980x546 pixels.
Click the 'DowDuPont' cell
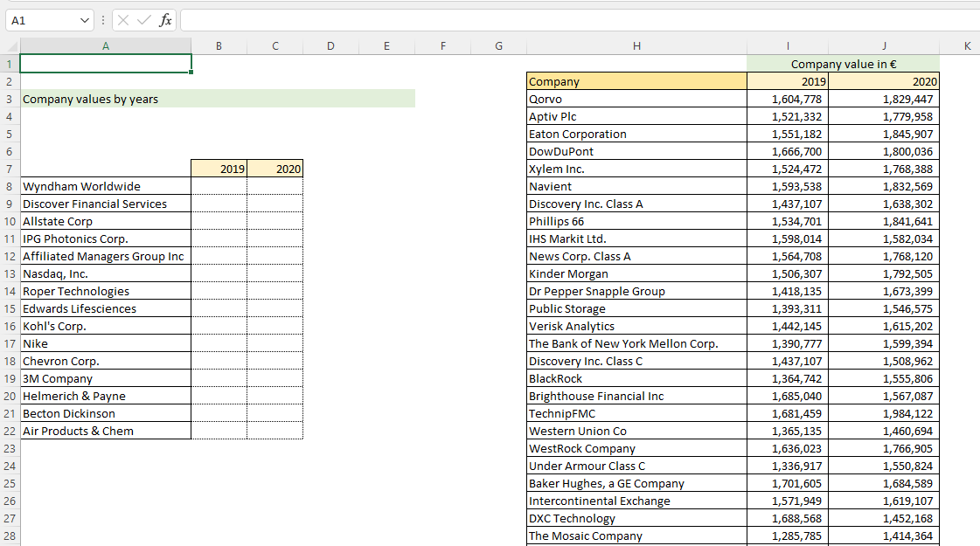click(636, 152)
